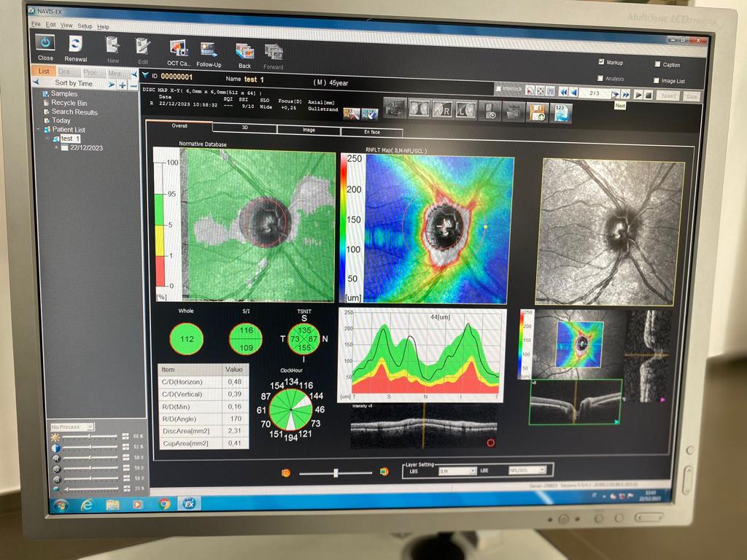Start playback with the play button

[x=638, y=96]
